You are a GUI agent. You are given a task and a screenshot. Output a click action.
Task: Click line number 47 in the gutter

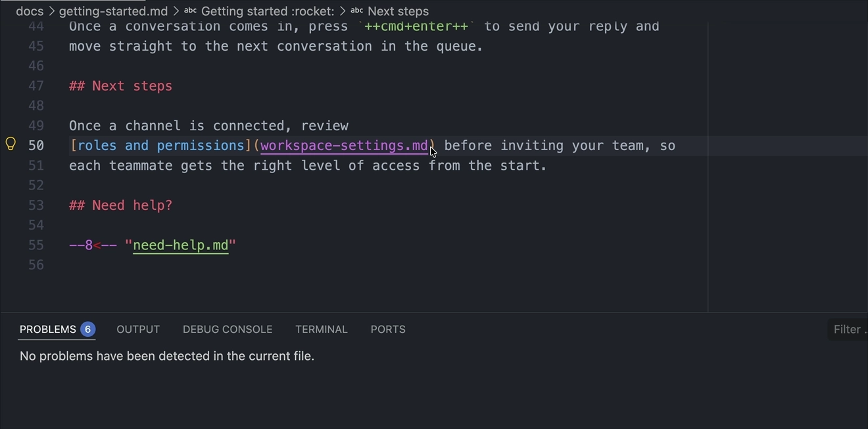(36, 86)
